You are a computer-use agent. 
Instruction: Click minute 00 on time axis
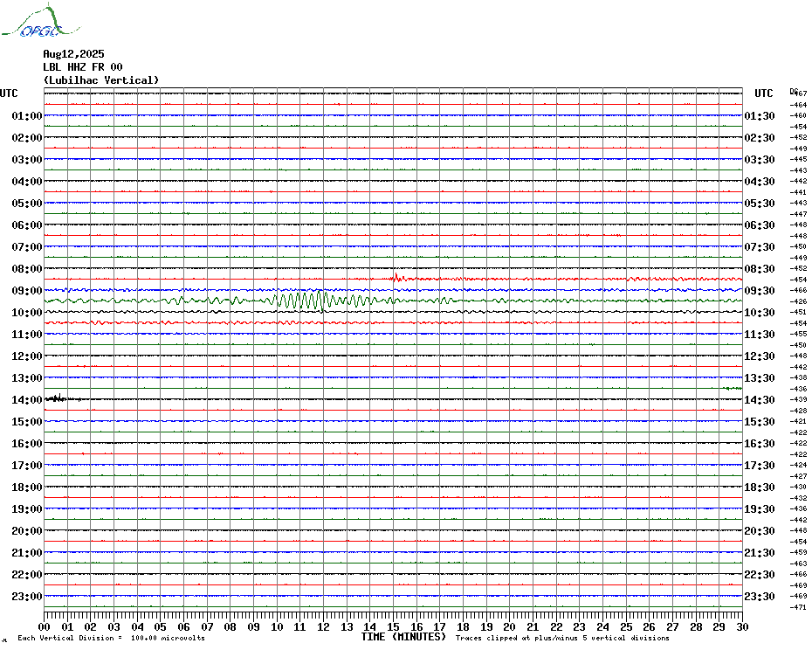[x=44, y=626]
